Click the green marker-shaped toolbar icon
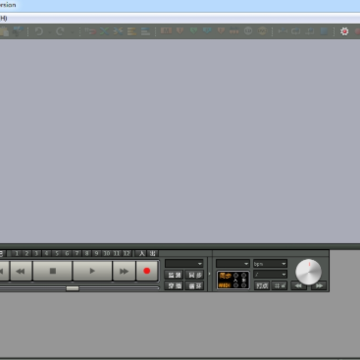360x360 pixels. 194,31
